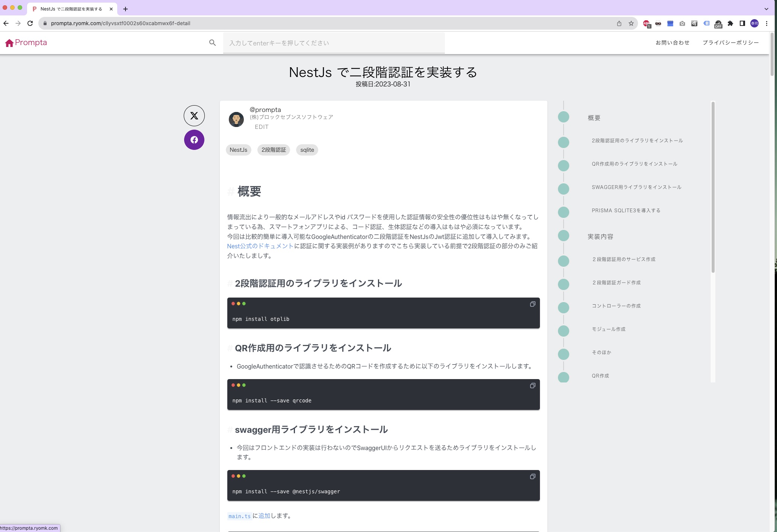
Task: Go forward in browser history
Action: pos(18,23)
